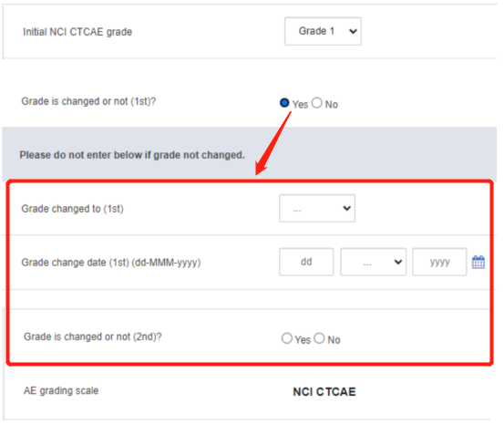Screen dimensions: 504x424
Task: Click the NCI CTCAE grading scale text
Action: click(x=324, y=392)
